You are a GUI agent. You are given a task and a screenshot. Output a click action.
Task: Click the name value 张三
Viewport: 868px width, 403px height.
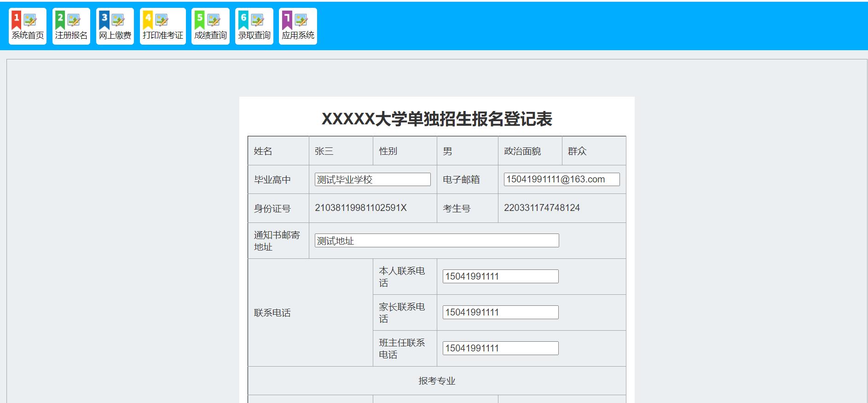pyautogui.click(x=324, y=151)
